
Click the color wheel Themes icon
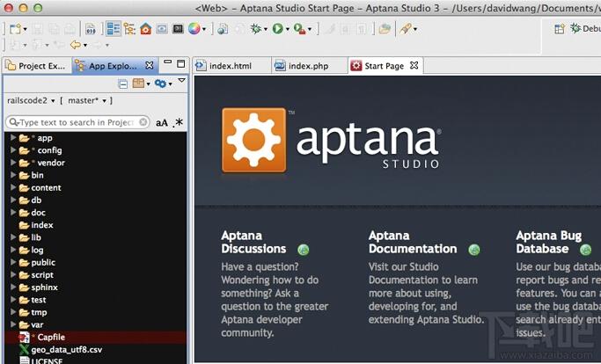194,29
